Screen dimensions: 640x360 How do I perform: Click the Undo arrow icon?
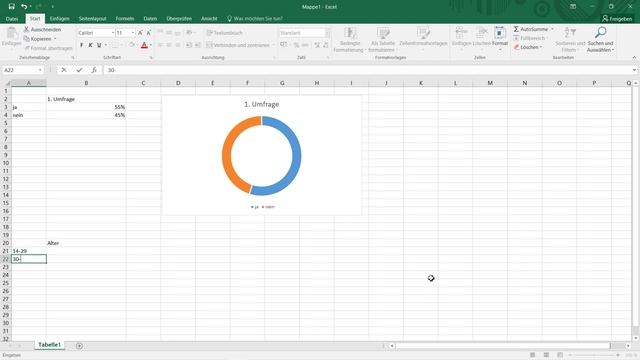pyautogui.click(x=24, y=7)
